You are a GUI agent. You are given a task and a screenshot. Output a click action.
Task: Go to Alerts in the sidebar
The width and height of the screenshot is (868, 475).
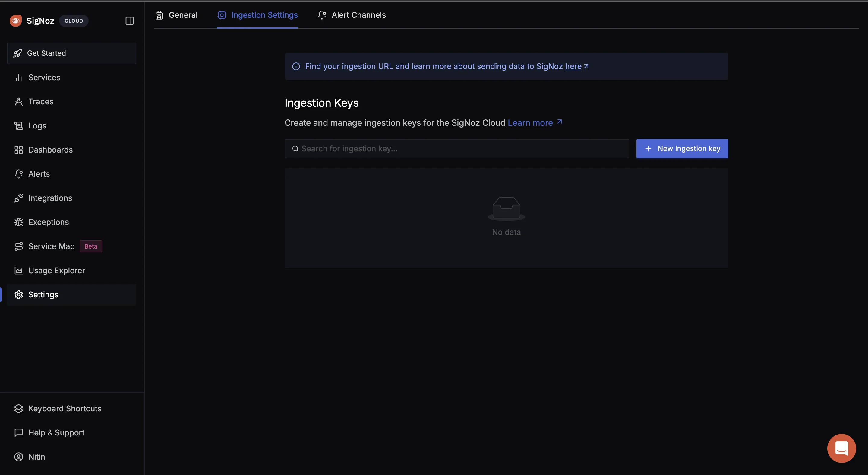point(72,174)
